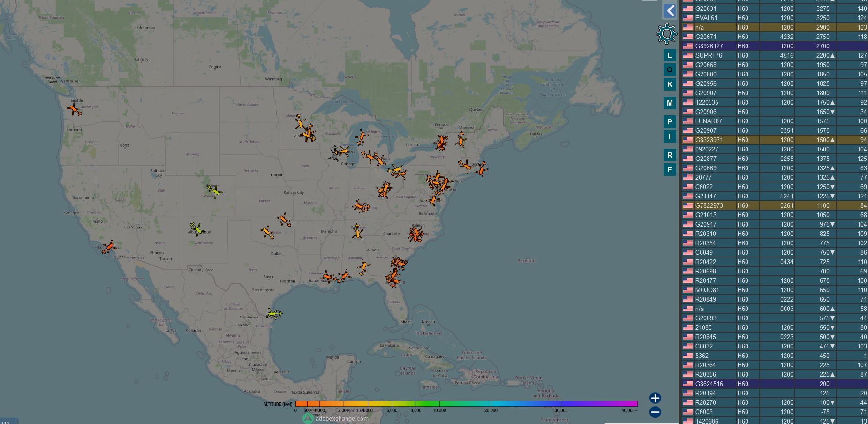The image size is (868, 424).
Task: Select the SUPRT76 aircraft row
Action: (775, 55)
